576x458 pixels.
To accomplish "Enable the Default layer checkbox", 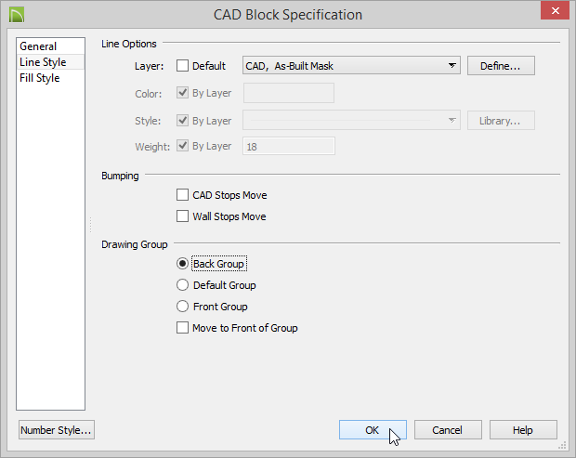I will coord(182,66).
